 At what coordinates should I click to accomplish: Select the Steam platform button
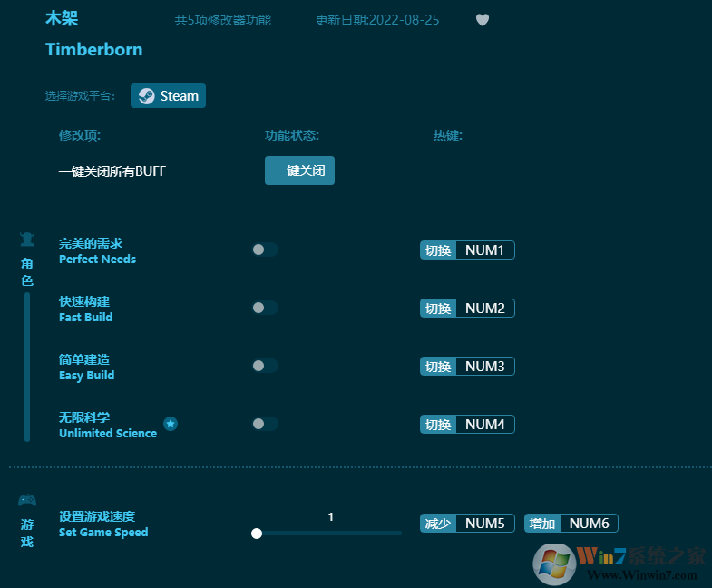pyautogui.click(x=168, y=96)
